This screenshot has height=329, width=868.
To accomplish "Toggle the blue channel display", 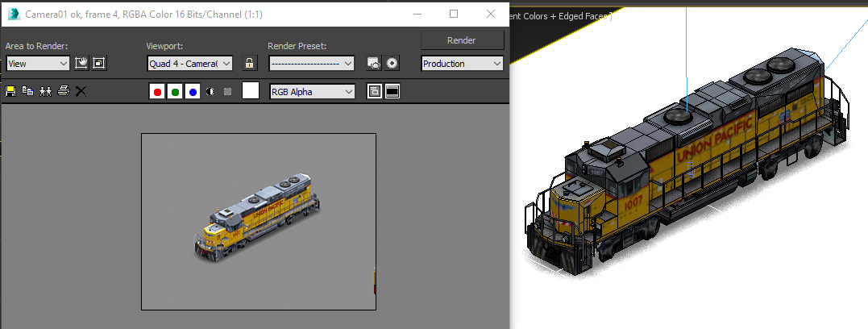I will click(193, 92).
